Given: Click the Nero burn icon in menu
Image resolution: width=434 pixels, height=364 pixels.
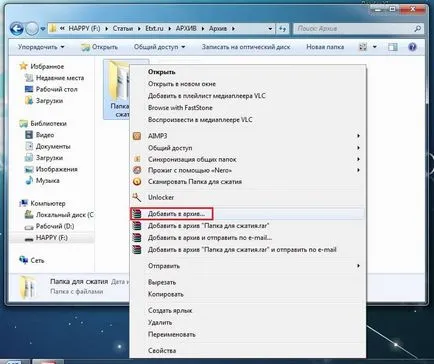Looking at the screenshot, I should pos(137,170).
